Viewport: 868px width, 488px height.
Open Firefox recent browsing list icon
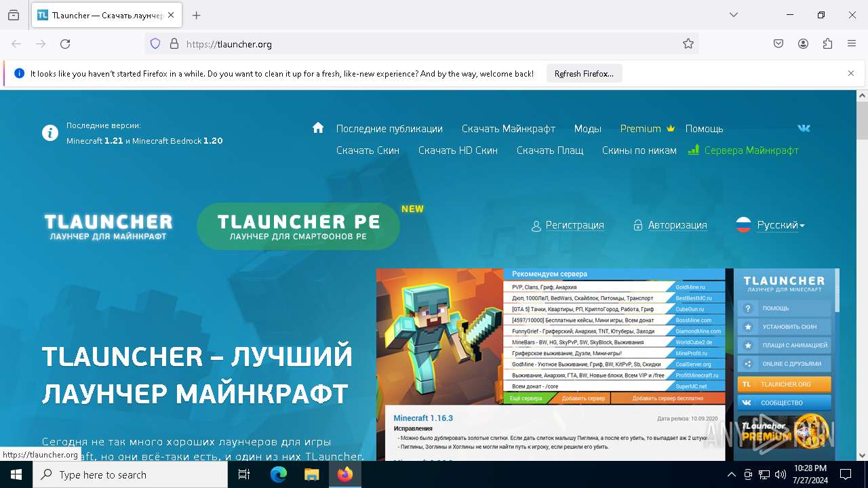(x=14, y=15)
